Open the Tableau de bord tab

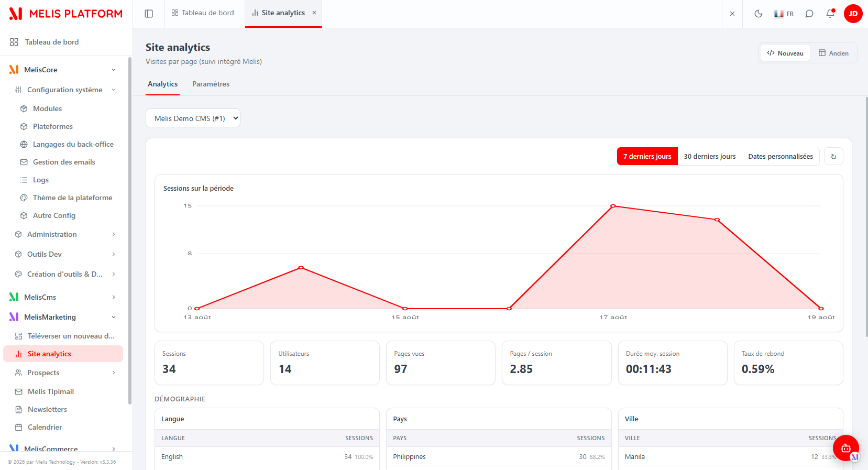pos(203,13)
